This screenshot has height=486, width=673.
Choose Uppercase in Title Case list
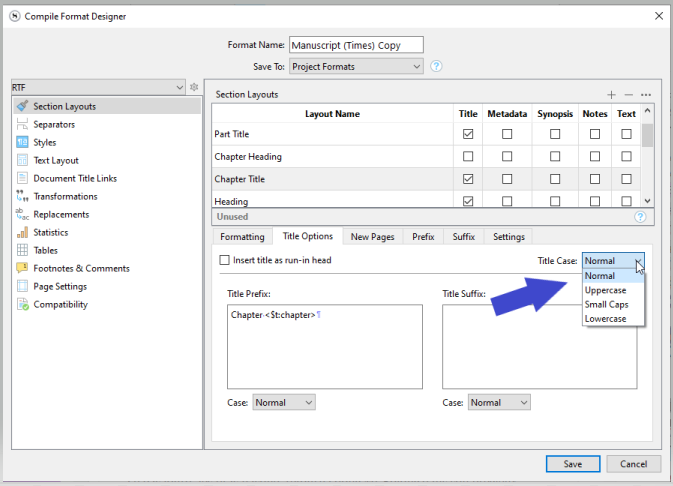click(613, 290)
